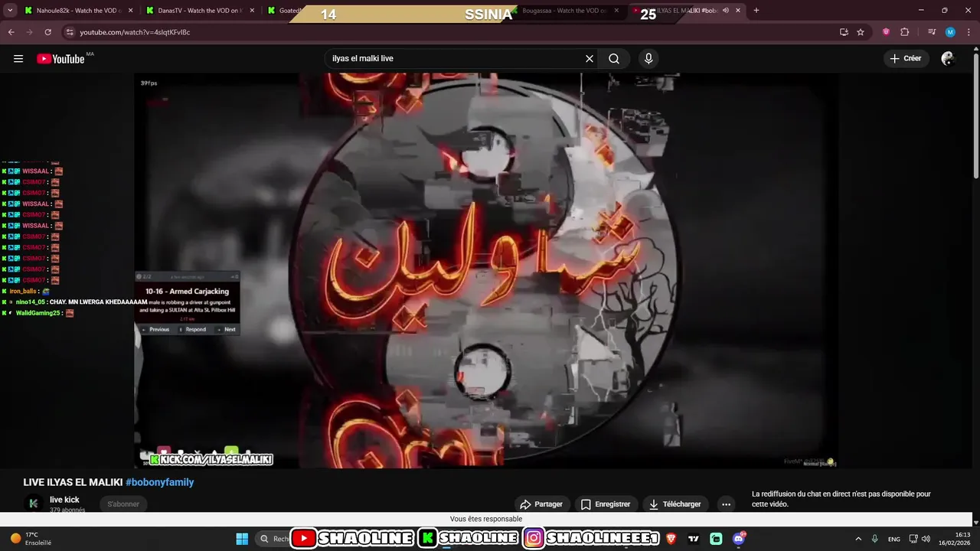Open the live kick channel avatar
The image size is (980, 551).
click(x=33, y=504)
